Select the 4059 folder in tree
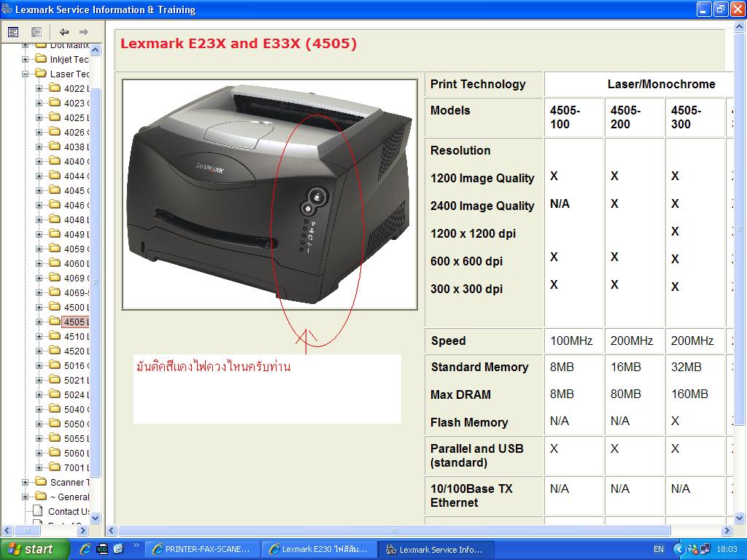747x560 pixels. (69, 249)
